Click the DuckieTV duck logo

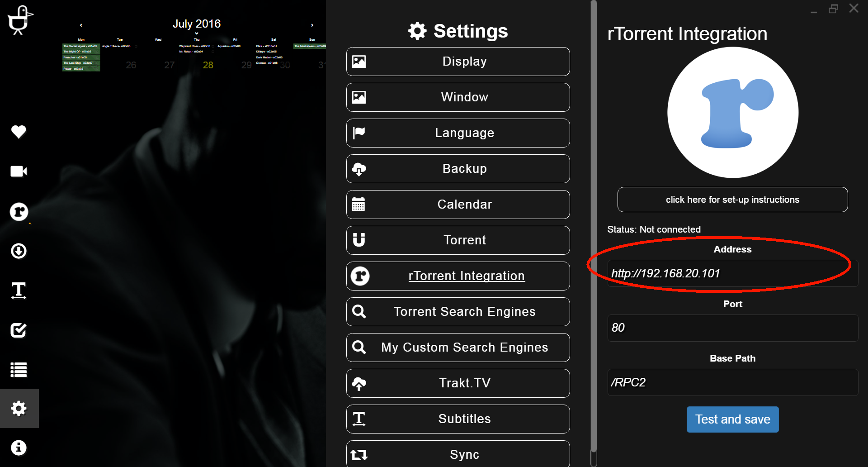click(x=19, y=20)
